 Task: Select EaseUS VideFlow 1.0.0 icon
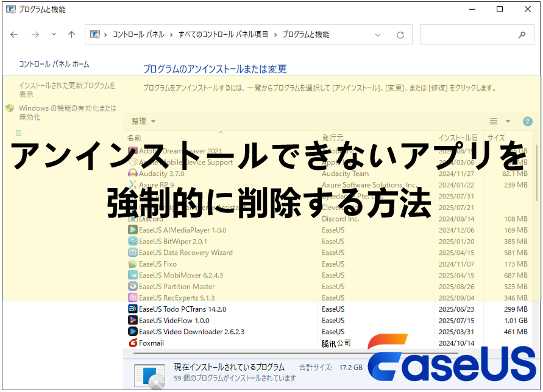point(133,320)
